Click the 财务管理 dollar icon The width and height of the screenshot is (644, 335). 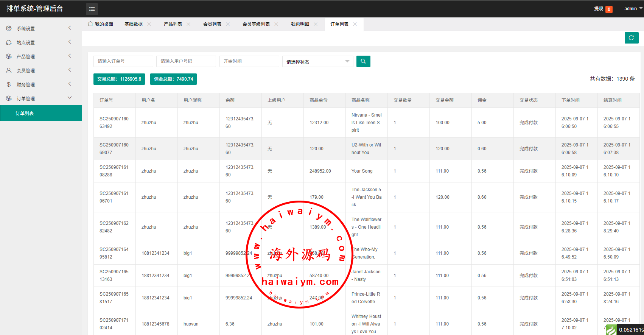[x=9, y=84]
